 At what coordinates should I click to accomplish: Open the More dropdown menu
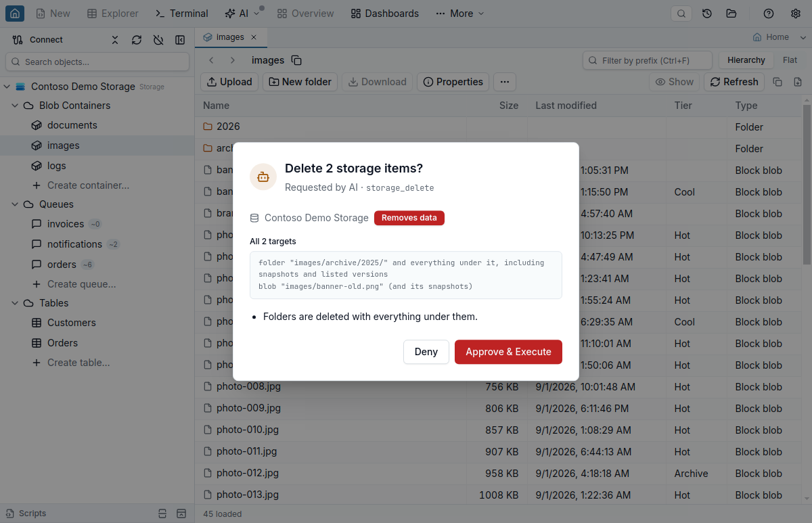(x=460, y=14)
